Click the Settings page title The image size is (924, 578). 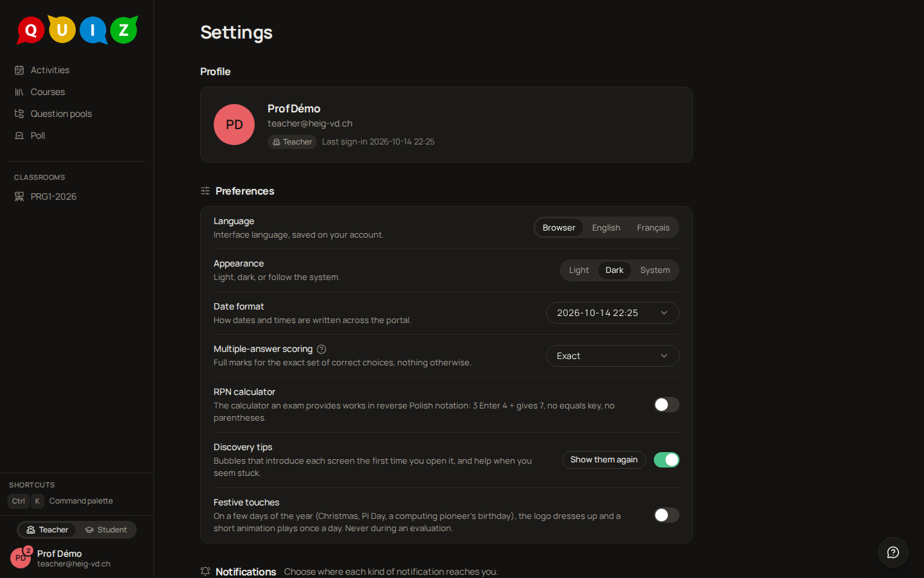pyautogui.click(x=236, y=32)
